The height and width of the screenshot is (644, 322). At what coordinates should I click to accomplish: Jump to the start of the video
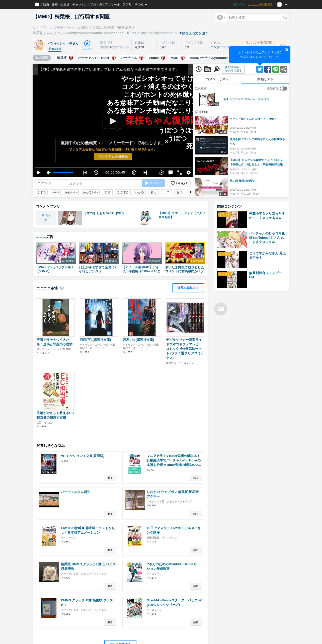point(85,173)
